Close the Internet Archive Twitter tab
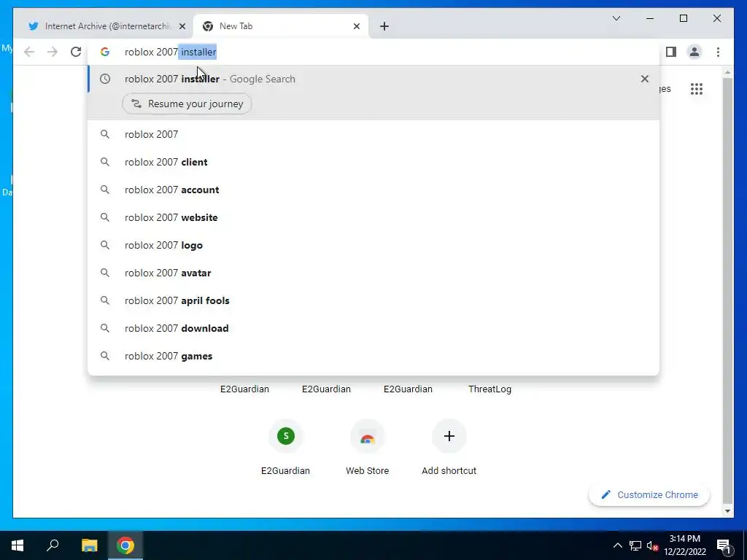Image resolution: width=747 pixels, height=560 pixels. pos(182,26)
